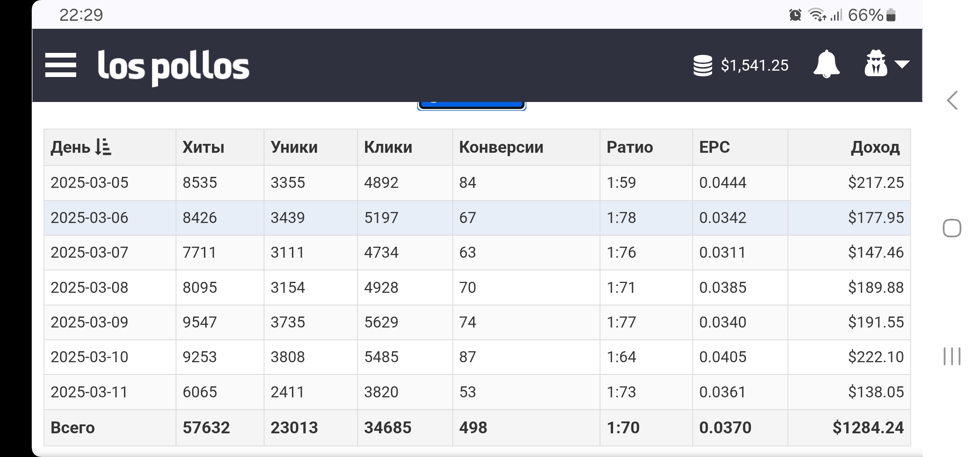Expand the account dropdown arrow
Screen dimensions: 980x457
[x=902, y=64]
